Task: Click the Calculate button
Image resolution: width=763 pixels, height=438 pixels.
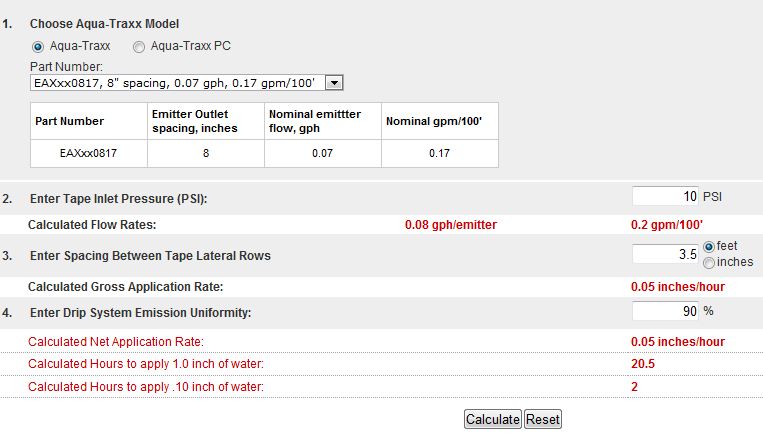Action: click(493, 419)
